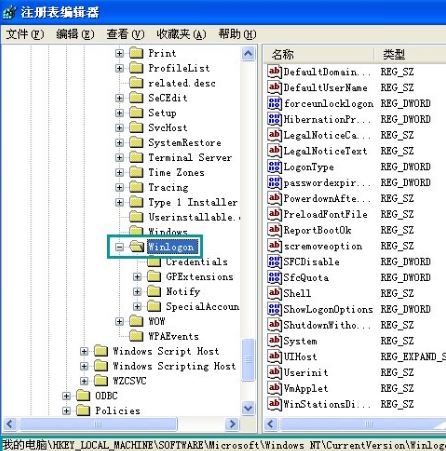This screenshot has height=451, width=446.
Task: Select the Windows Scripting Host folder icon
Action: point(101,366)
